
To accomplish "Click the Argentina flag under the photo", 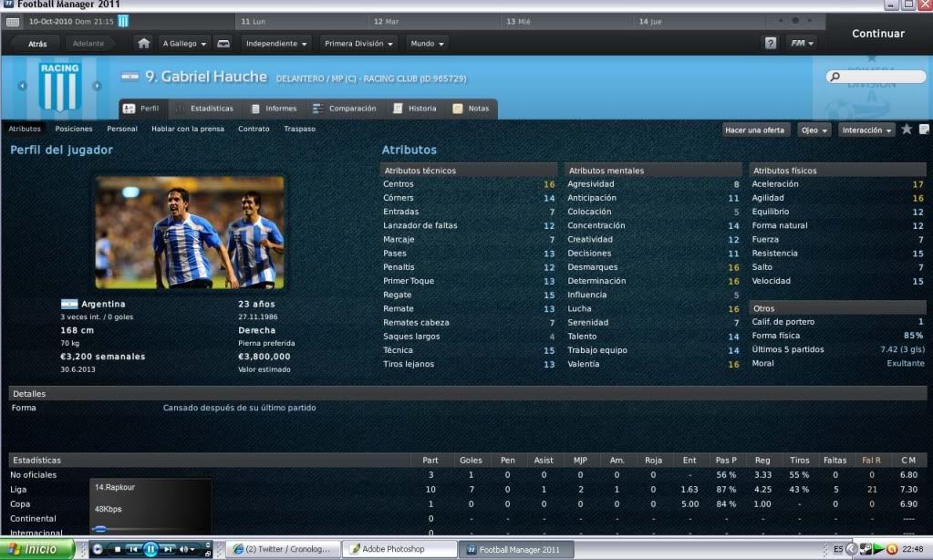I will (x=69, y=304).
